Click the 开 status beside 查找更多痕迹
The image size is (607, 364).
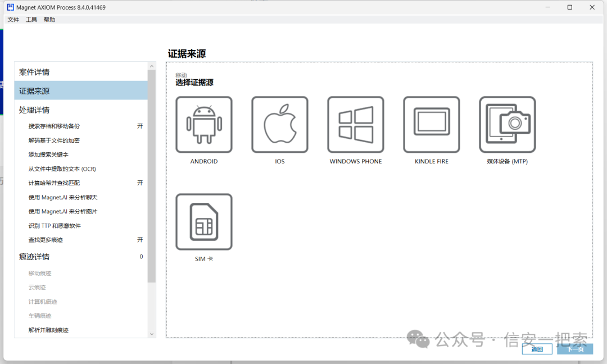pos(140,240)
